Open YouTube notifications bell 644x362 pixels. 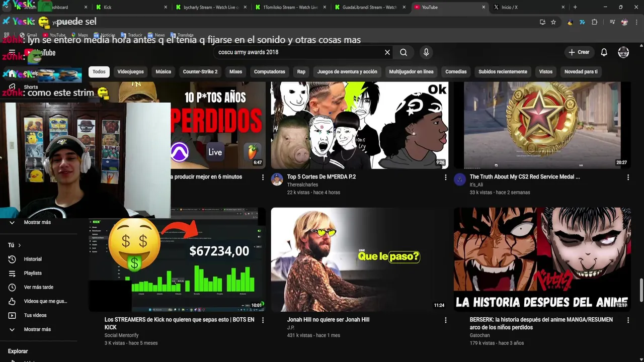coord(604,52)
